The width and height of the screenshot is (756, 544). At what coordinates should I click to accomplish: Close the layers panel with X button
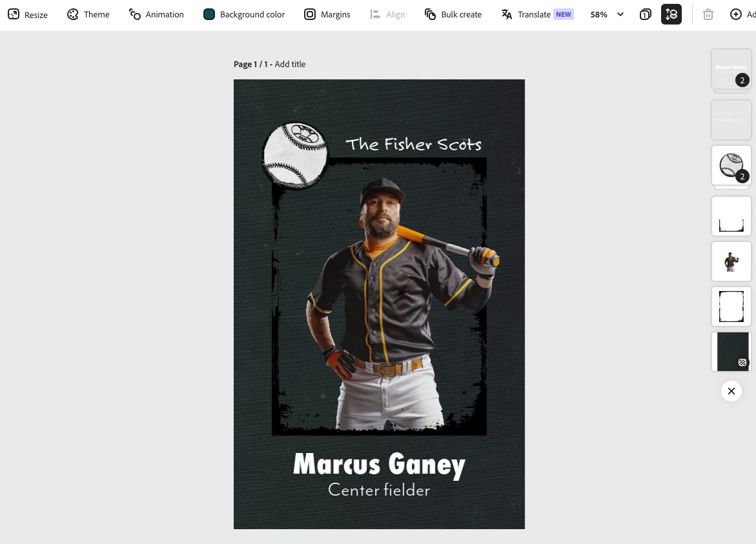731,391
